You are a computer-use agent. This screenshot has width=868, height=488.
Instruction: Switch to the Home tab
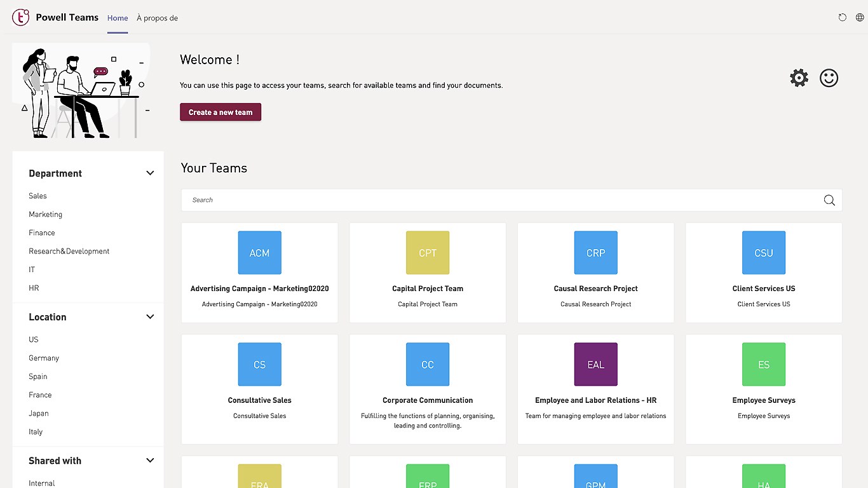[x=118, y=18]
